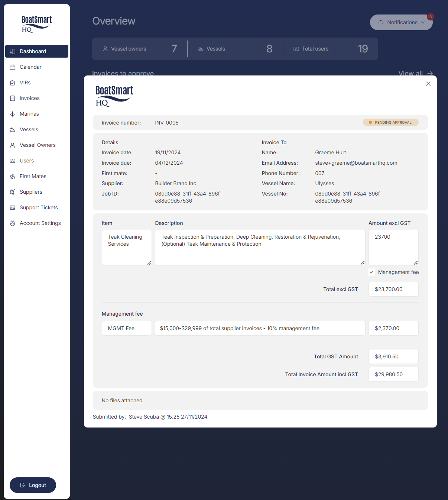The image size is (448, 500).
Task: Click vessel name Ulysses
Action: coord(325,183)
